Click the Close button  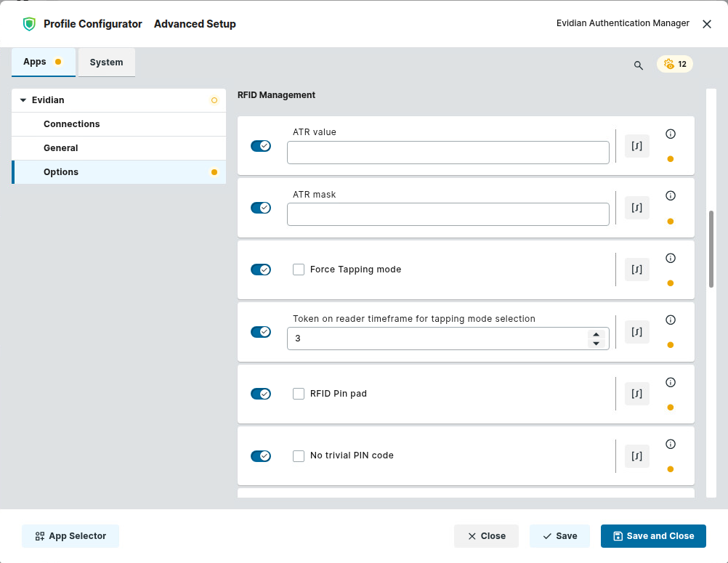486,536
